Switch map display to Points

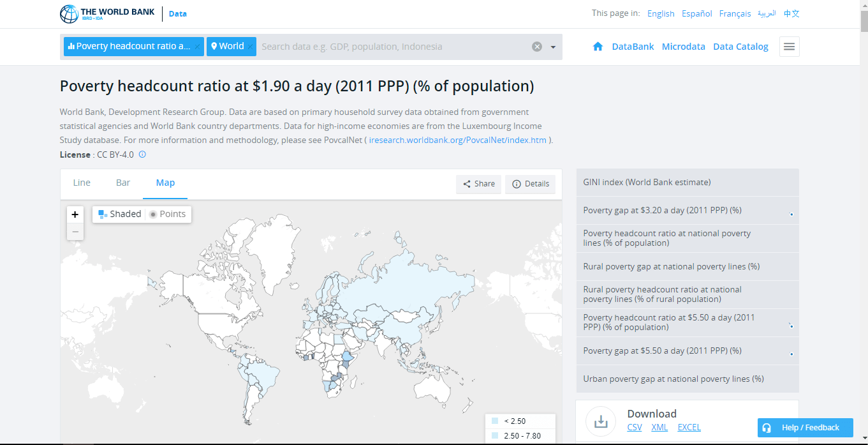coord(167,214)
